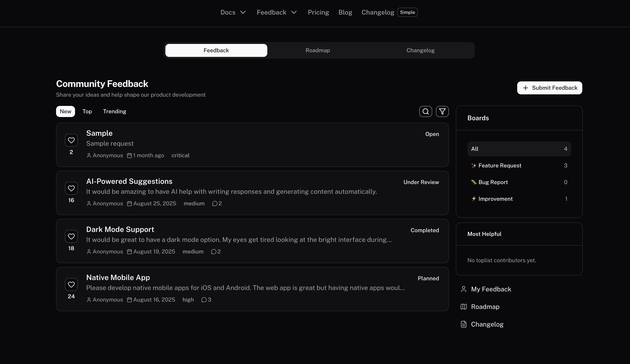Open comments on Native Mobile App

(x=205, y=299)
